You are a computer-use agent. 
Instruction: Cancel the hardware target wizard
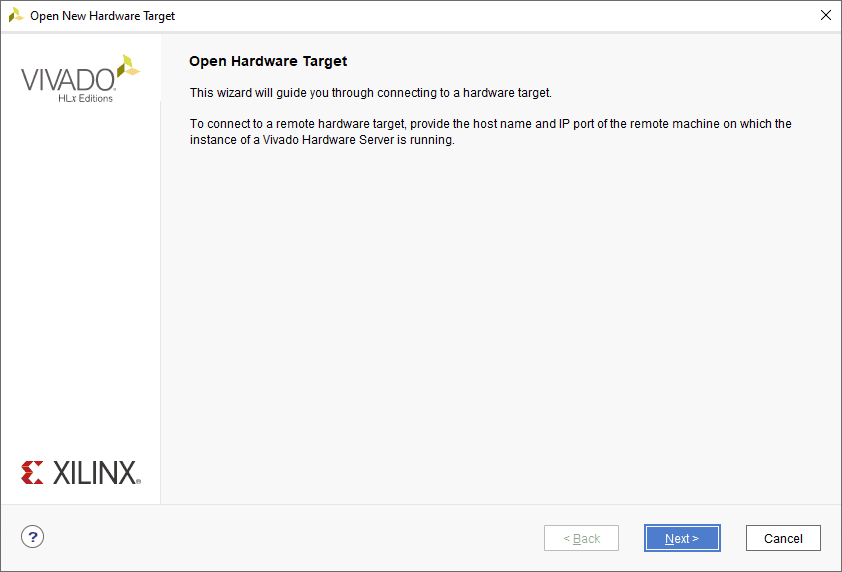coord(783,538)
